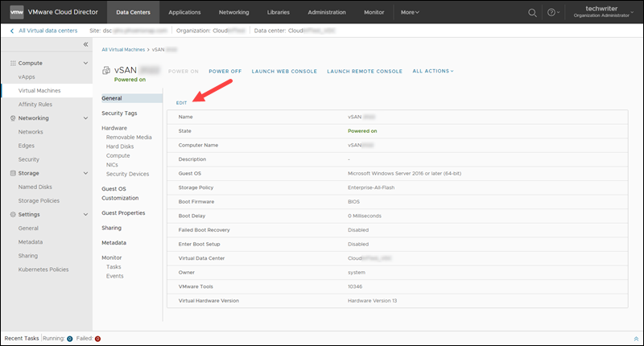The height and width of the screenshot is (346, 644).
Task: Open the search magnifier icon
Action: [x=532, y=13]
